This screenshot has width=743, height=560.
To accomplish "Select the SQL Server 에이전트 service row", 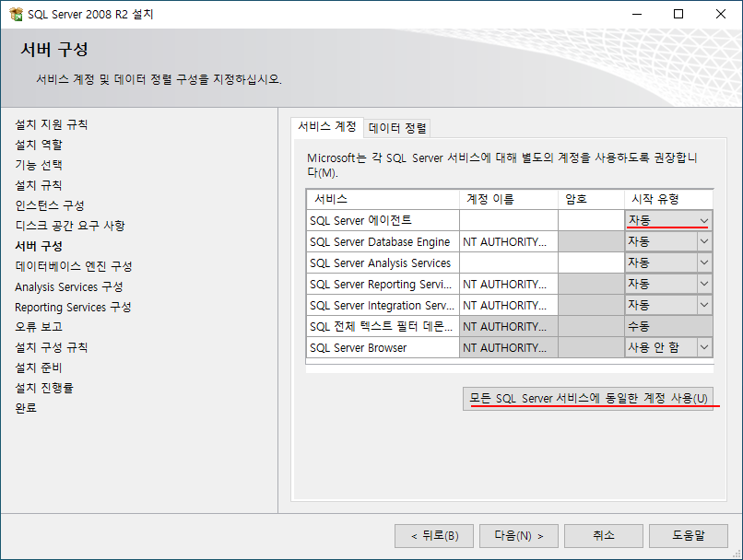I will point(383,220).
